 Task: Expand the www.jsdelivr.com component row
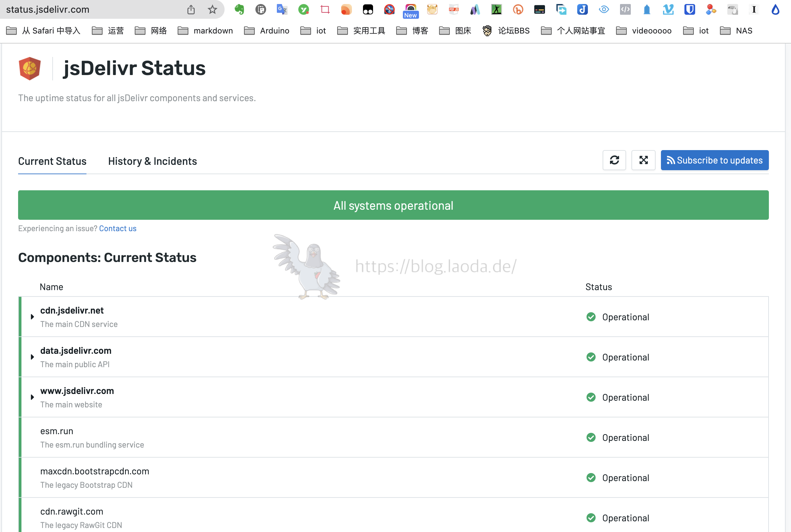[x=33, y=397]
